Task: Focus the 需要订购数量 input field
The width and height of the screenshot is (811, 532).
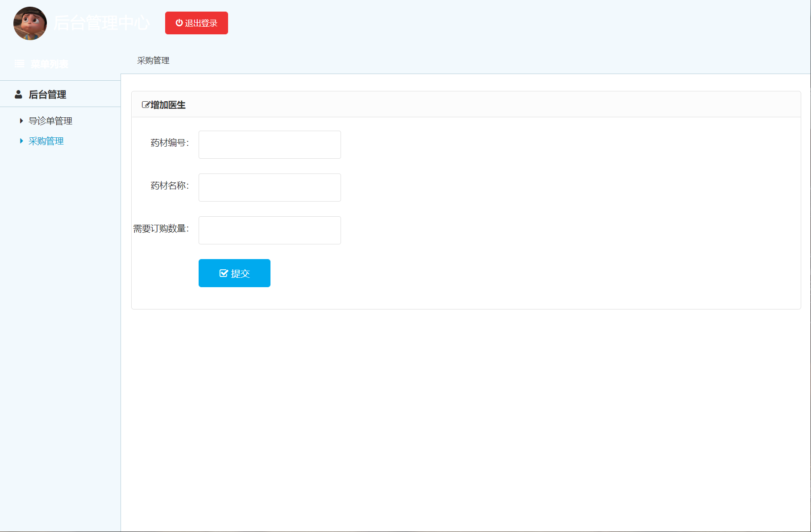Action: point(270,230)
